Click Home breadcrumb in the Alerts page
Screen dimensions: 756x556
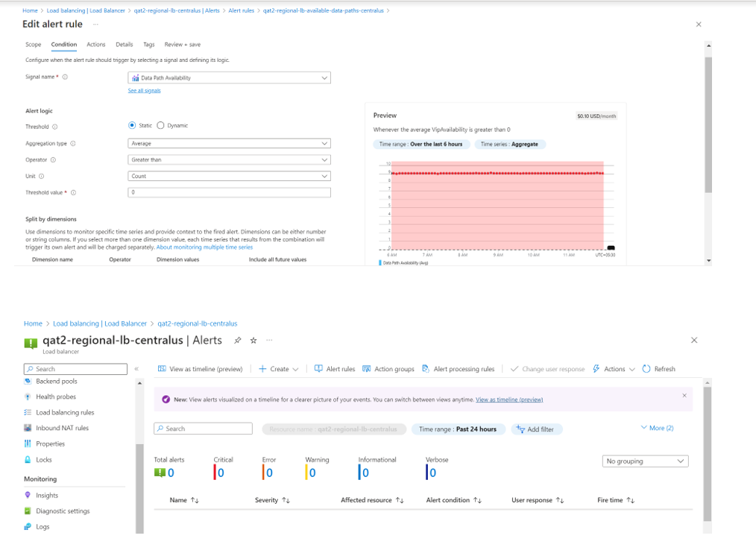pos(34,323)
